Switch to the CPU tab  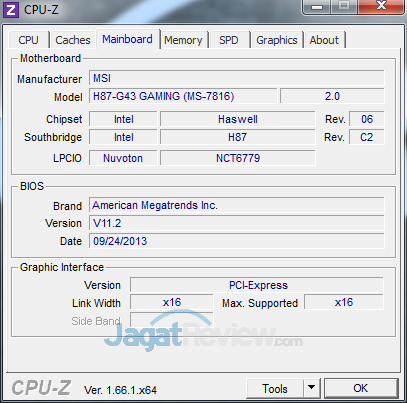[x=28, y=40]
